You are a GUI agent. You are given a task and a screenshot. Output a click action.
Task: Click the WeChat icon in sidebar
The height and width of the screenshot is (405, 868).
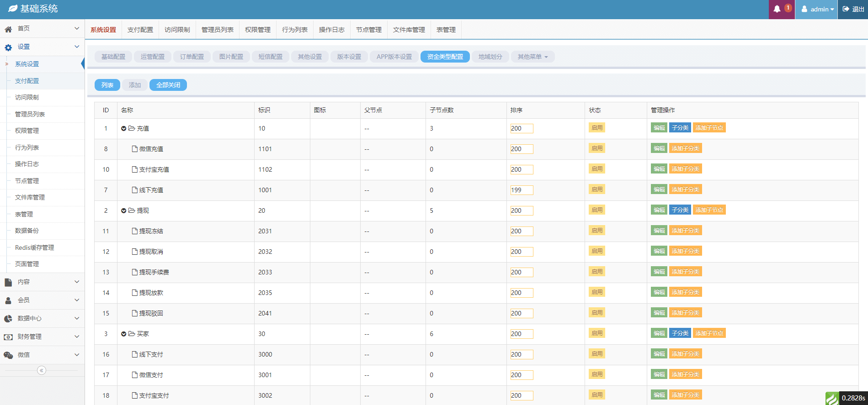[8, 355]
